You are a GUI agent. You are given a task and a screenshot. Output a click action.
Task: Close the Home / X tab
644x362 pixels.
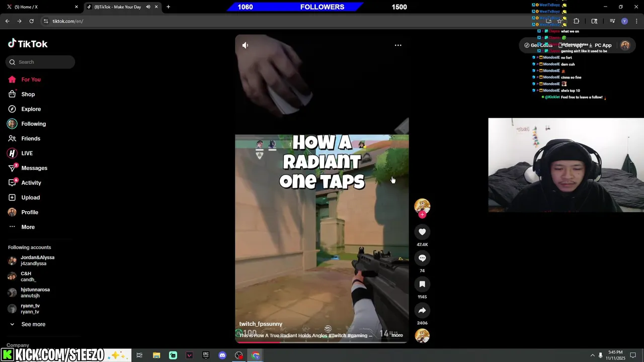(x=76, y=7)
